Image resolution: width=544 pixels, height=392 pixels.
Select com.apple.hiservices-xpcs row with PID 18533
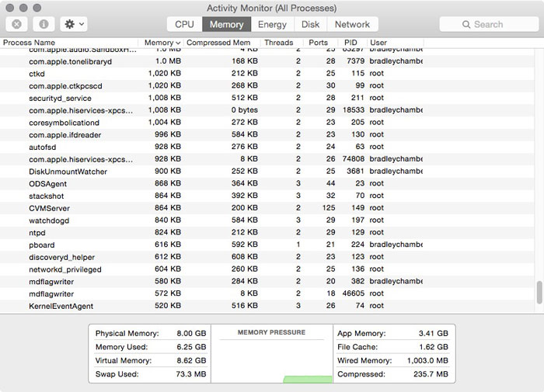pos(267,110)
